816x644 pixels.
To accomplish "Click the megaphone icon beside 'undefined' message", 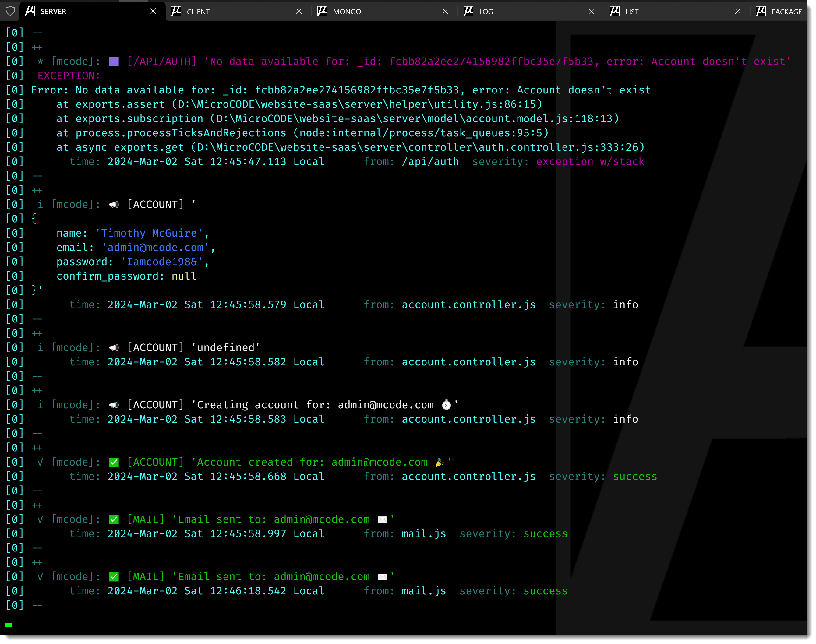I will [114, 348].
